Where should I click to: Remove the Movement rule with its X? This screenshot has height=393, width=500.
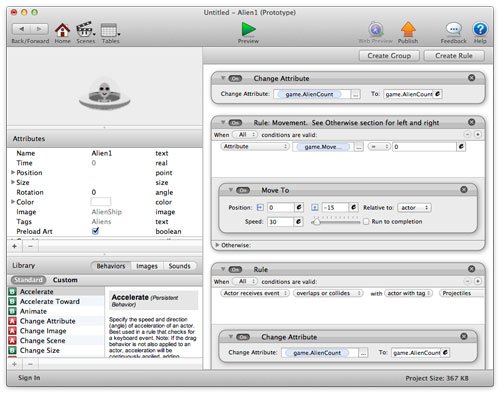[x=471, y=122]
